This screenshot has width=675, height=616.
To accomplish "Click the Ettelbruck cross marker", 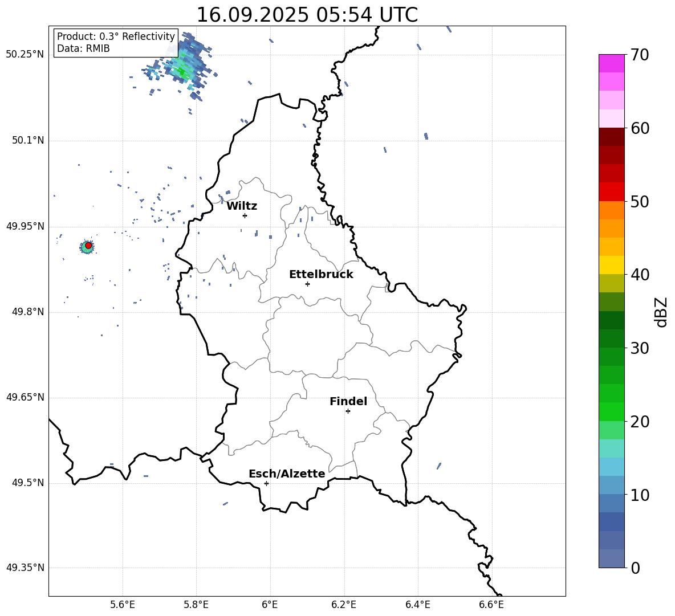I will [x=307, y=284].
